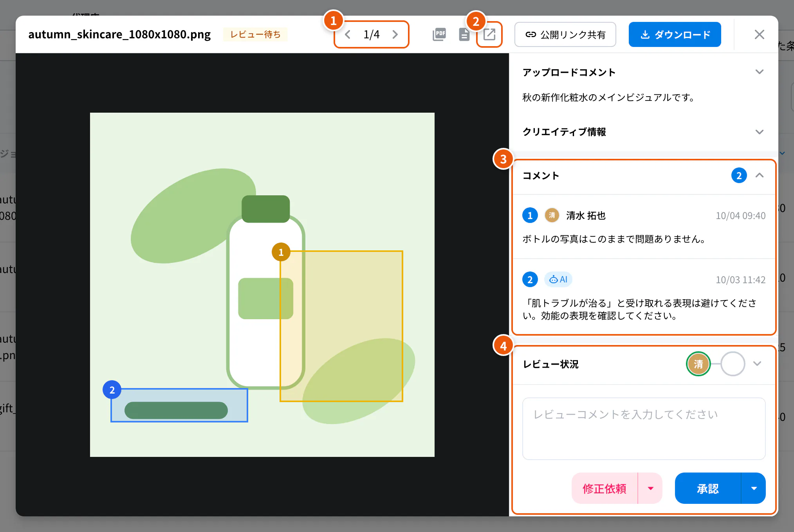Image resolution: width=794 pixels, height=532 pixels.
Task: Click comment number 2 badge by AI
Action: tap(530, 280)
